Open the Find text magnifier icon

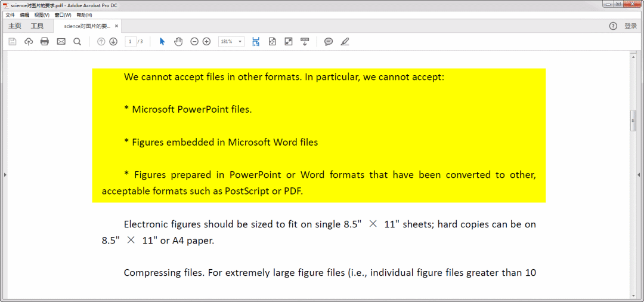[x=77, y=42]
